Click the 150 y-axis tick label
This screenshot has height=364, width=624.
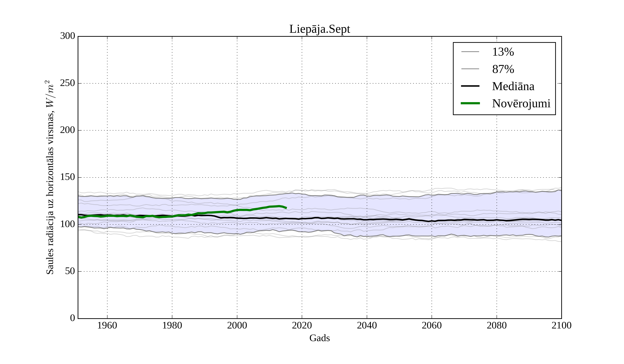pos(67,177)
